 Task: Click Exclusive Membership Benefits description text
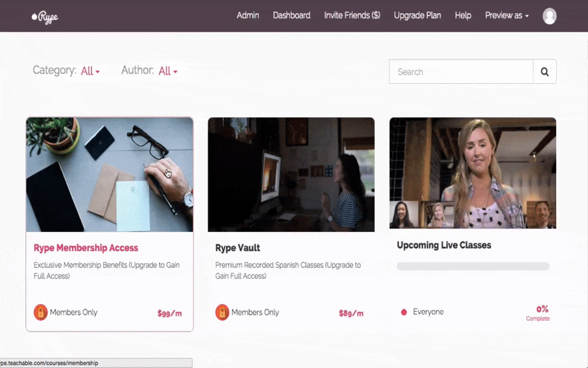click(107, 271)
